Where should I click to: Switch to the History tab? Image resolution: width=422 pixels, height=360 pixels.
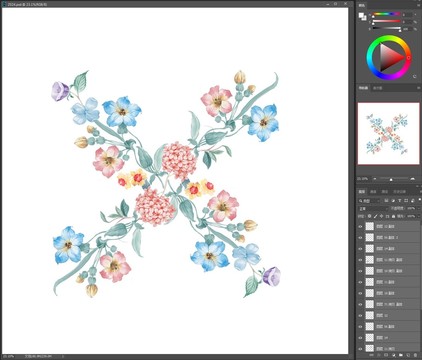[399, 192]
